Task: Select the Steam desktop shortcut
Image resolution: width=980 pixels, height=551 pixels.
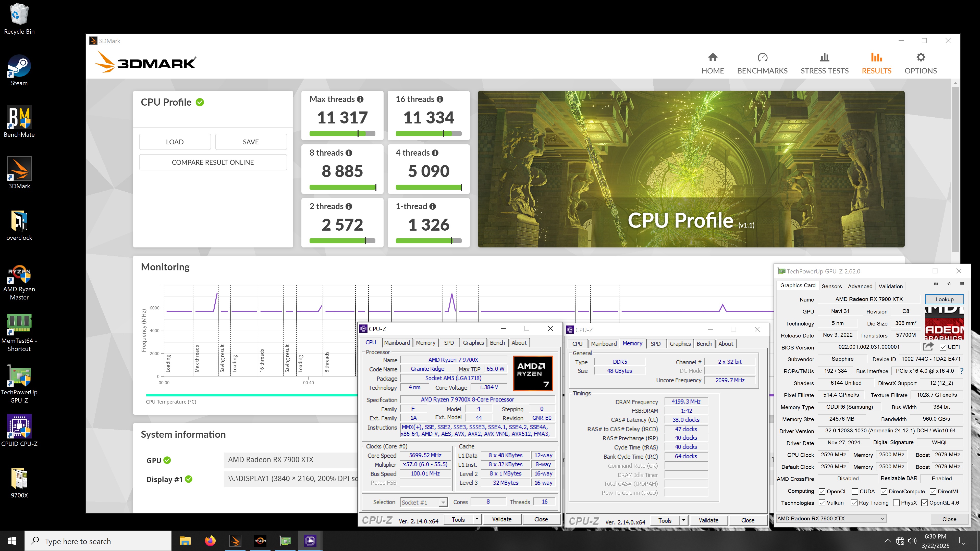Action: coord(19,71)
